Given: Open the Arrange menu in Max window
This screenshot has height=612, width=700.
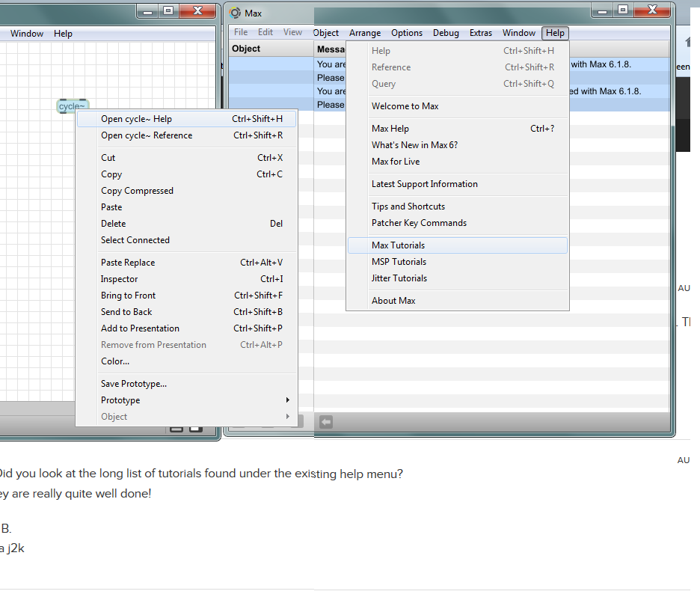Looking at the screenshot, I should click(365, 33).
